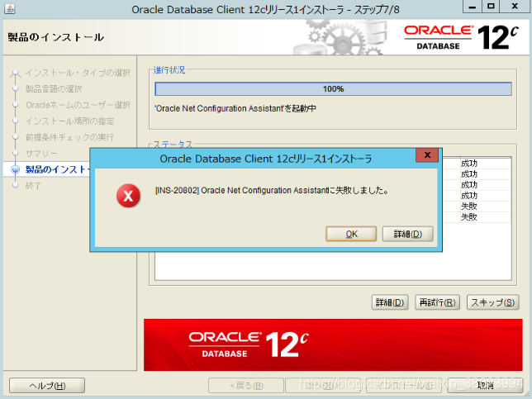Select the インストール・タイプの選択 step
The width and height of the screenshot is (532, 399).
tap(78, 73)
